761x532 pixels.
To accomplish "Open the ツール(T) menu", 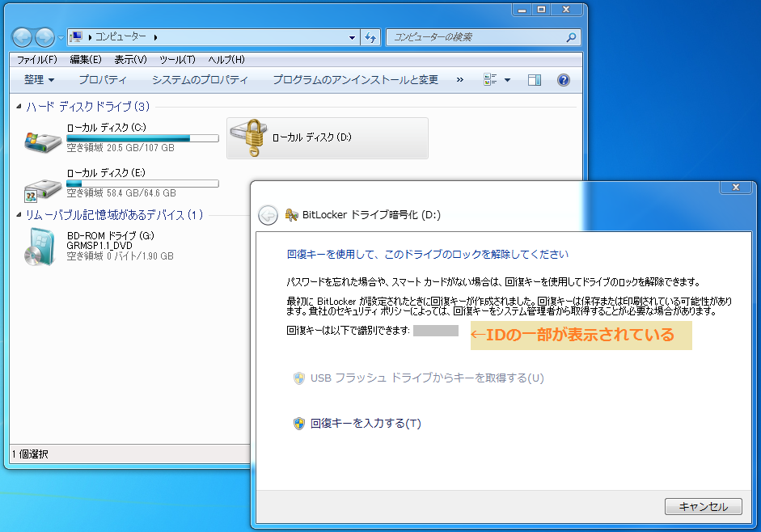I will (177, 60).
